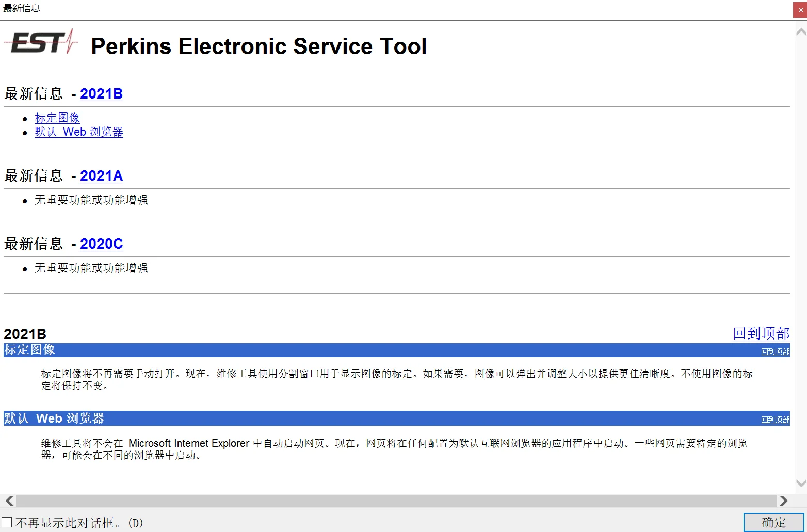Click the small 回到顶部 link in the 默认 Web 浏览器 bar
This screenshot has width=807, height=532.
776,420
